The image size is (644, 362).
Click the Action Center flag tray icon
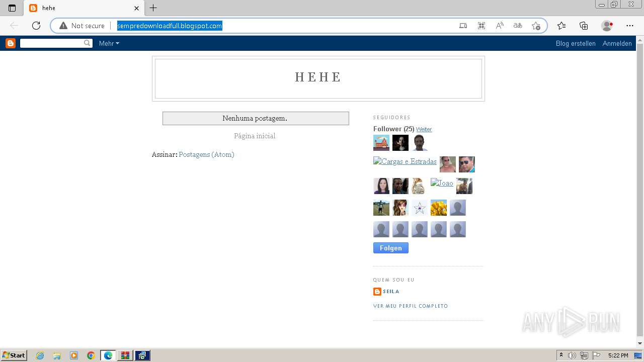point(596,355)
